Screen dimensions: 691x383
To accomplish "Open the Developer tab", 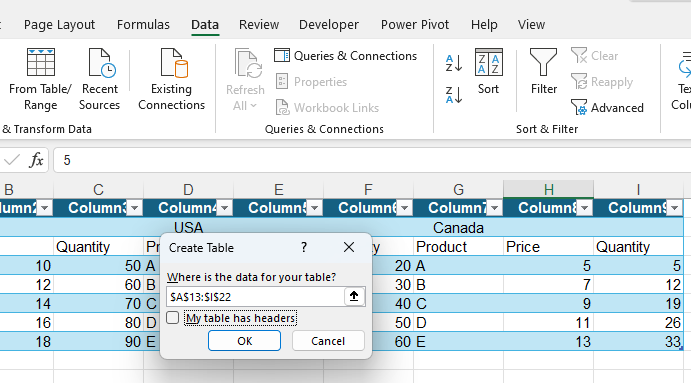I will (x=329, y=25).
